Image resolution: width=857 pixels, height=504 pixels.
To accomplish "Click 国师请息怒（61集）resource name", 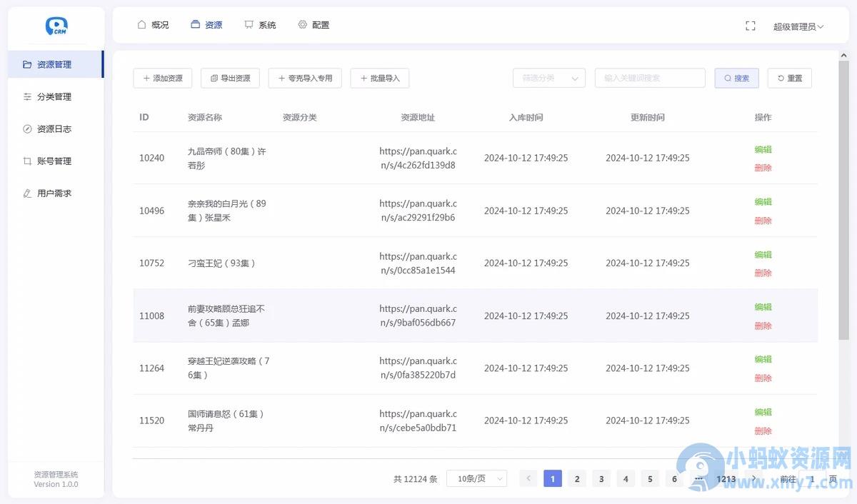I will point(226,420).
